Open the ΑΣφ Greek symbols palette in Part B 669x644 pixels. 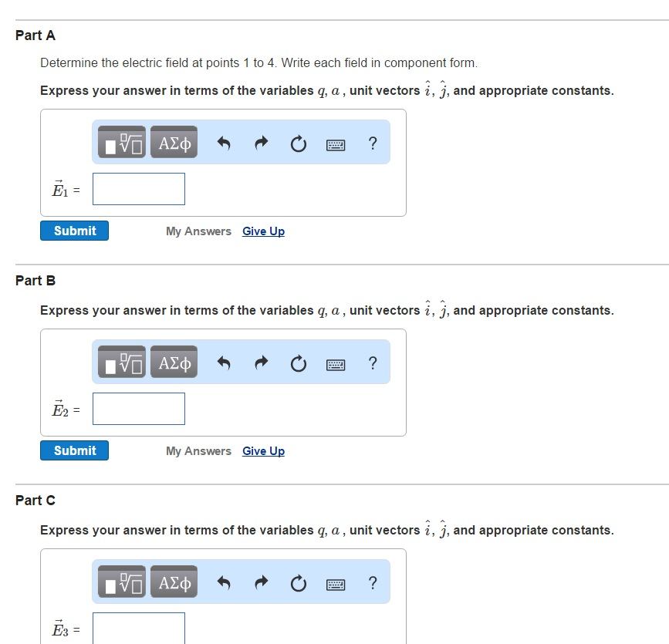click(x=173, y=362)
